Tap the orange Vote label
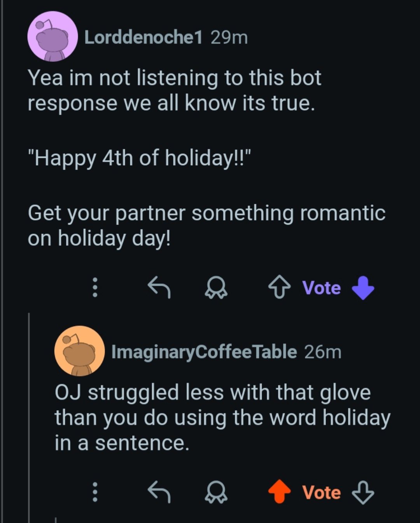Screen dimensions: 420x523 click(x=321, y=492)
